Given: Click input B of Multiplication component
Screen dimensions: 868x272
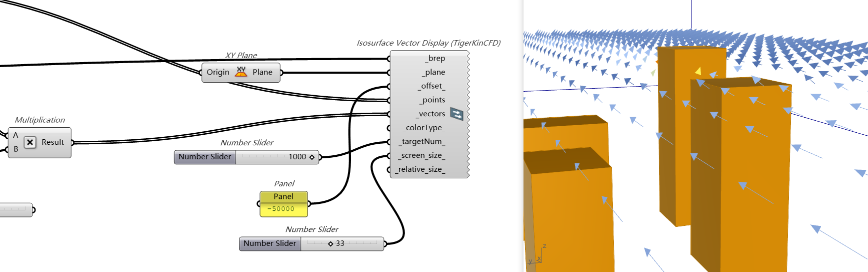Looking at the screenshot, I should [16, 149].
